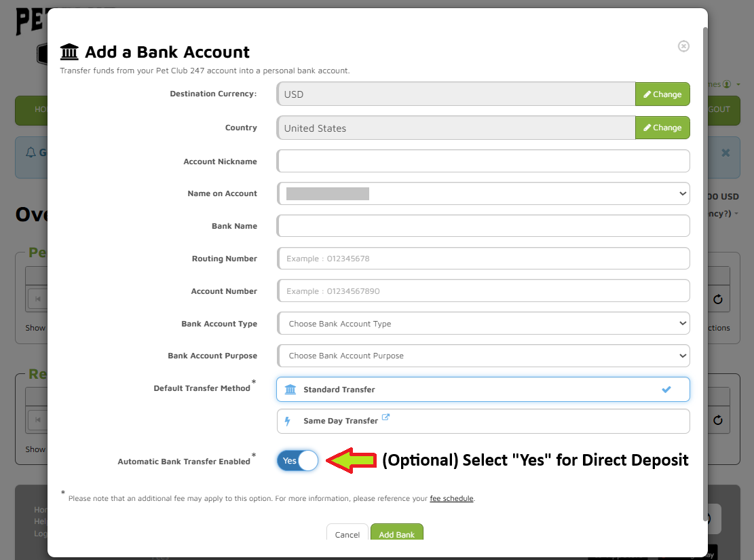Viewport: 754px width, 560px height.
Task: Expand Choose Bank Account Type dropdown
Action: (x=483, y=324)
